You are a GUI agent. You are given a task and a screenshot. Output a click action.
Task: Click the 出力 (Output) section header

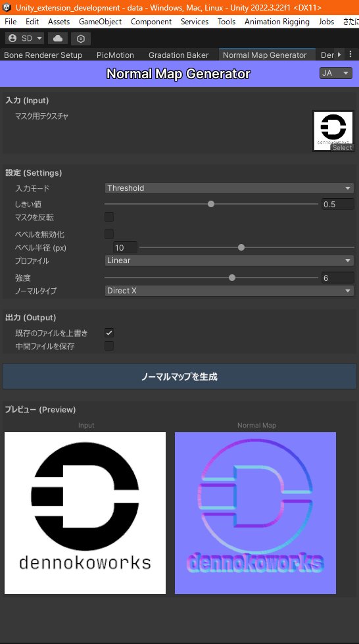click(30, 318)
